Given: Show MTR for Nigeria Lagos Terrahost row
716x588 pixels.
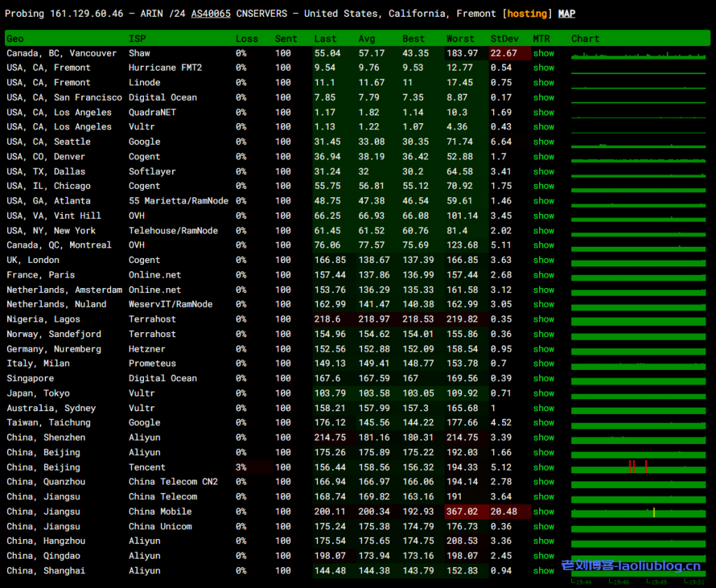Looking at the screenshot, I should [543, 319].
